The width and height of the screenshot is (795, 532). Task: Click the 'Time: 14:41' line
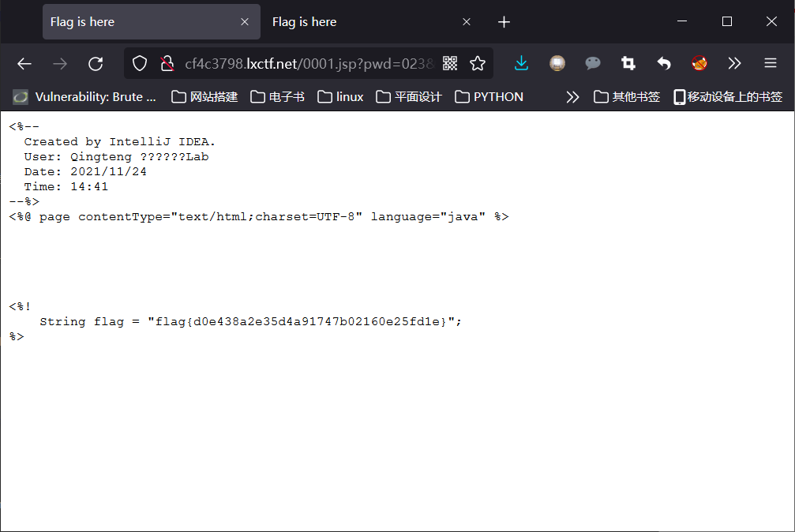(x=66, y=186)
